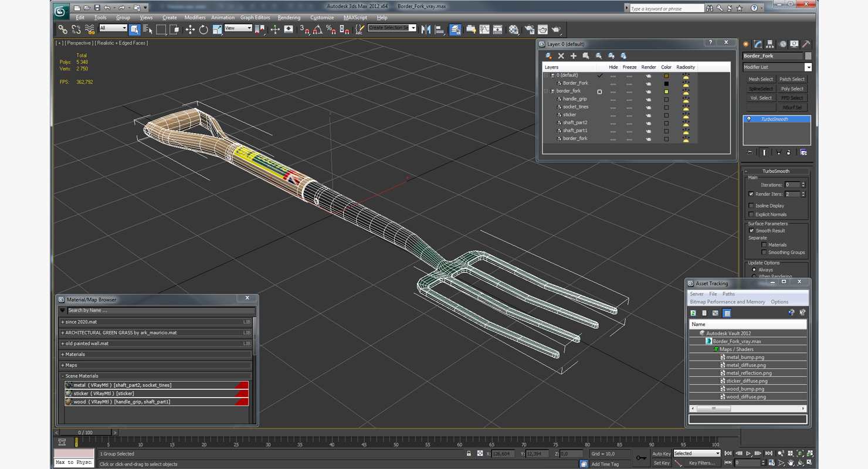Toggle TurboSmooth modifier lightbulb on/off
The width and height of the screenshot is (868, 469).
[749, 119]
